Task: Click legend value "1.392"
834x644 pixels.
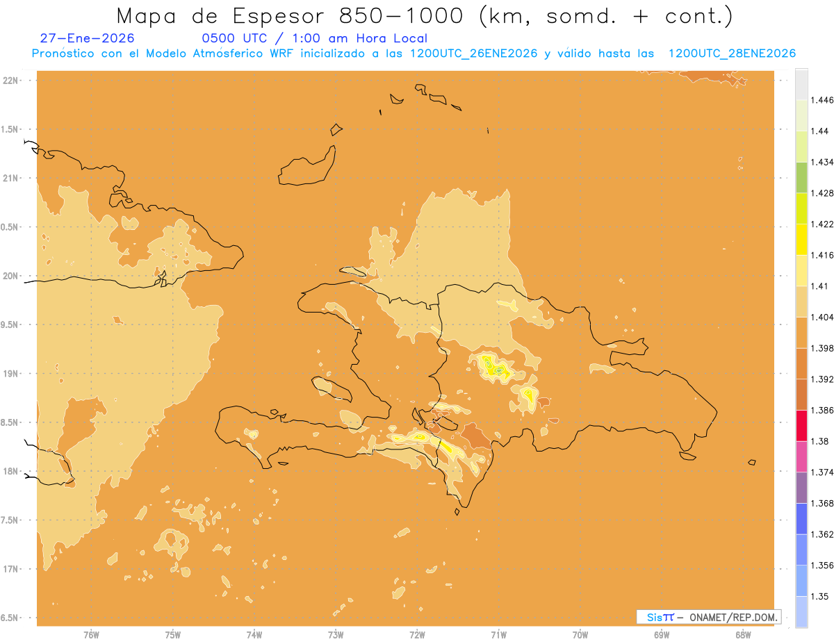Action: (x=822, y=379)
